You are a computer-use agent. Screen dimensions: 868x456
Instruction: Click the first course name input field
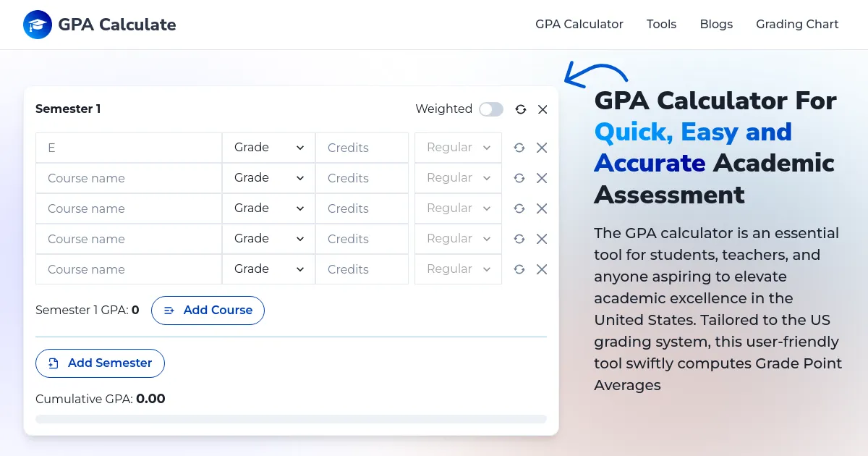(x=128, y=148)
